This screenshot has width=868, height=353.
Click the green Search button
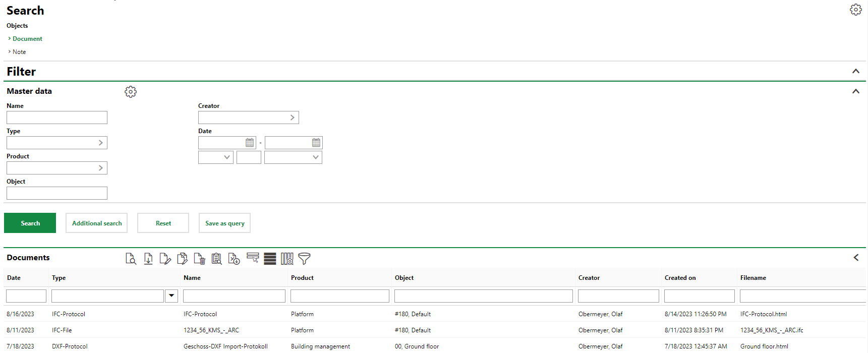pos(30,223)
